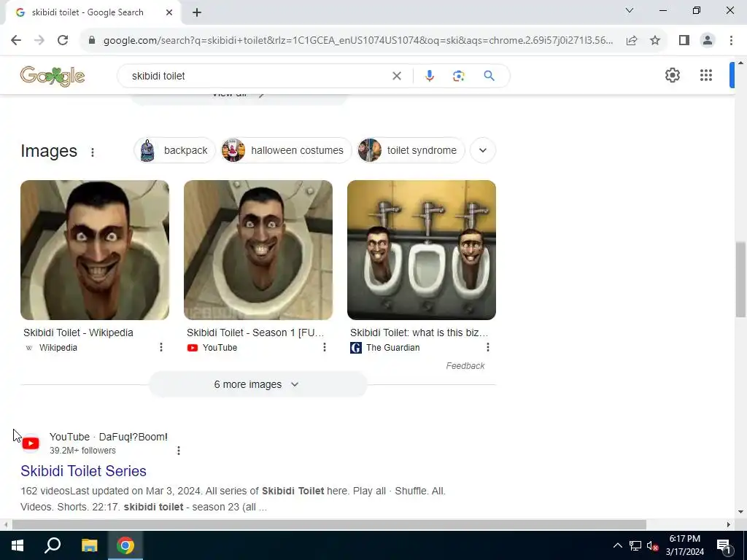Go back to the previous page

pos(16,40)
